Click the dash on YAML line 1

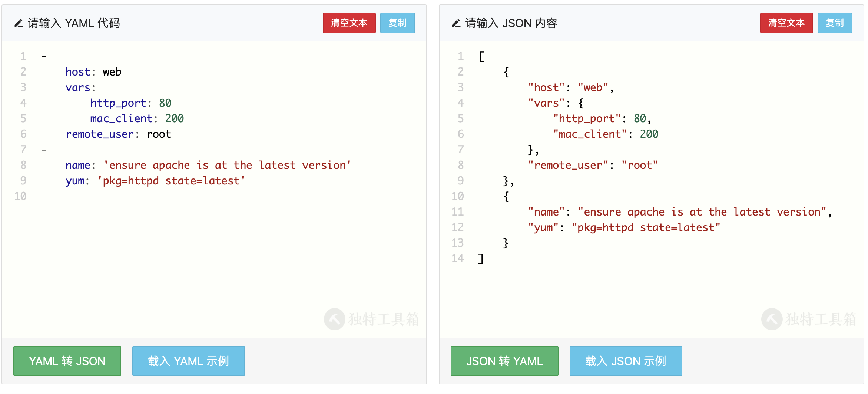point(44,57)
